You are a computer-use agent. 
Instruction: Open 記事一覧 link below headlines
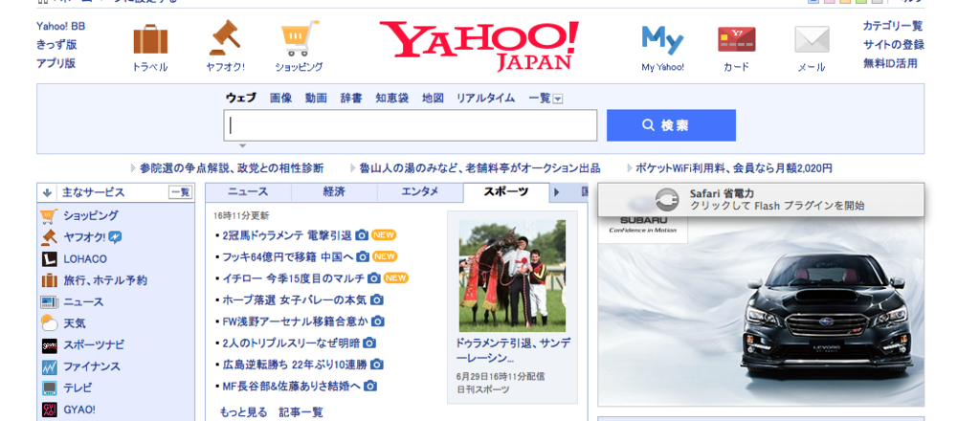(301, 412)
